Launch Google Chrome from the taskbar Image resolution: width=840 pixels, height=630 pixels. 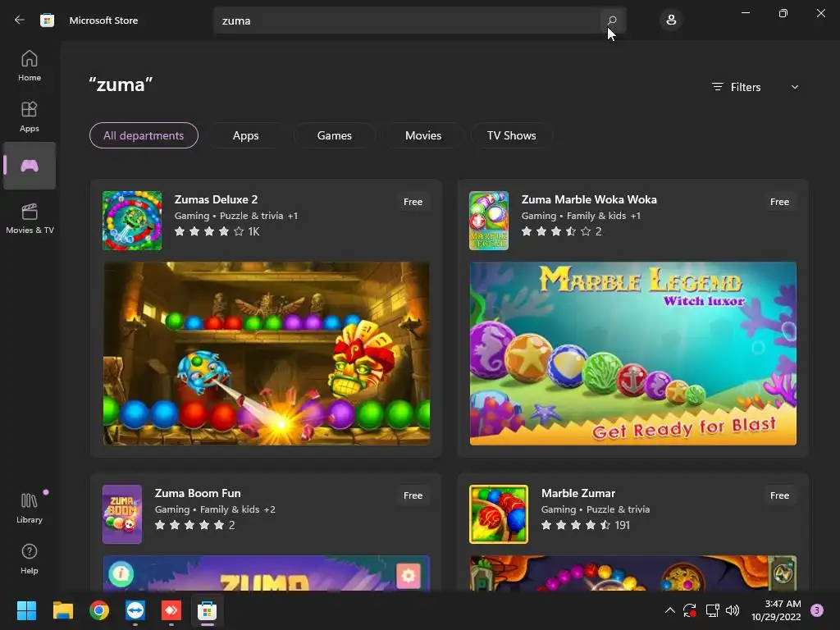(99, 610)
